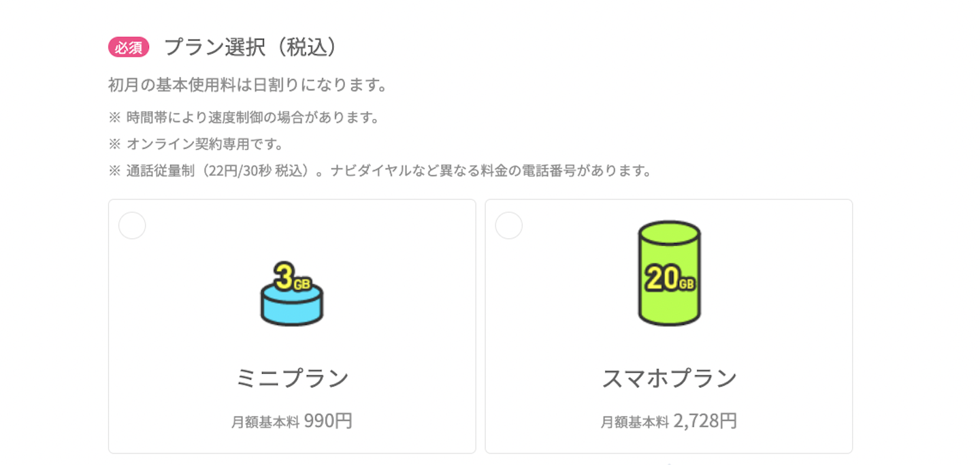Select the スマホプラン radio button
980x465 pixels.
[x=509, y=225]
